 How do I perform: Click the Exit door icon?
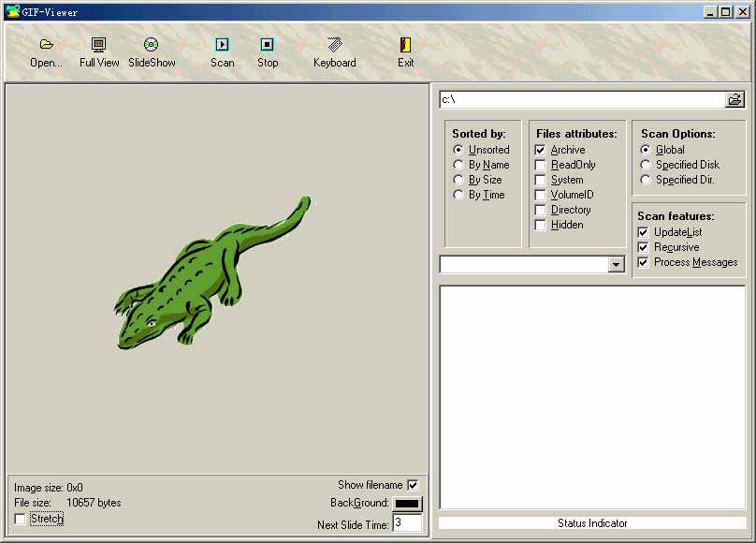(x=405, y=45)
